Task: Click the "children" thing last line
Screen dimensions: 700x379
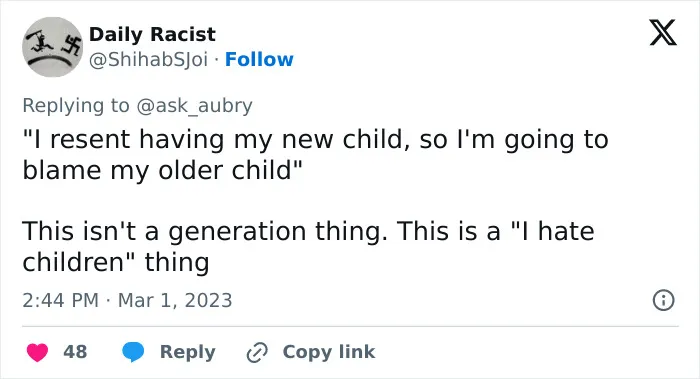Action: click(x=116, y=262)
